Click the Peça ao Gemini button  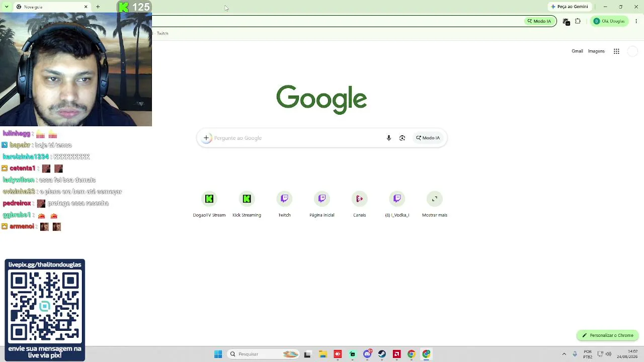click(570, 7)
